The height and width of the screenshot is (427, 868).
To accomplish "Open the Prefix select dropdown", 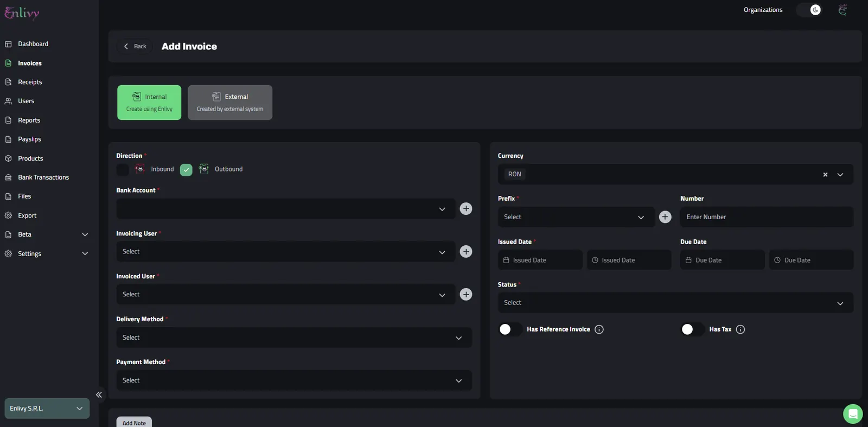I will (x=576, y=217).
